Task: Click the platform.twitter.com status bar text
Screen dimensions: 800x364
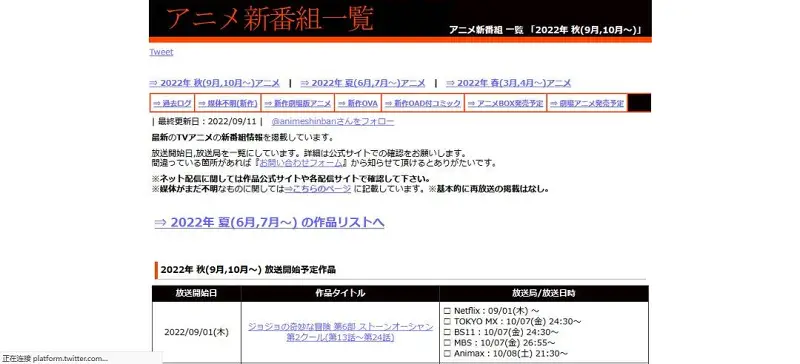Action: coord(55,358)
